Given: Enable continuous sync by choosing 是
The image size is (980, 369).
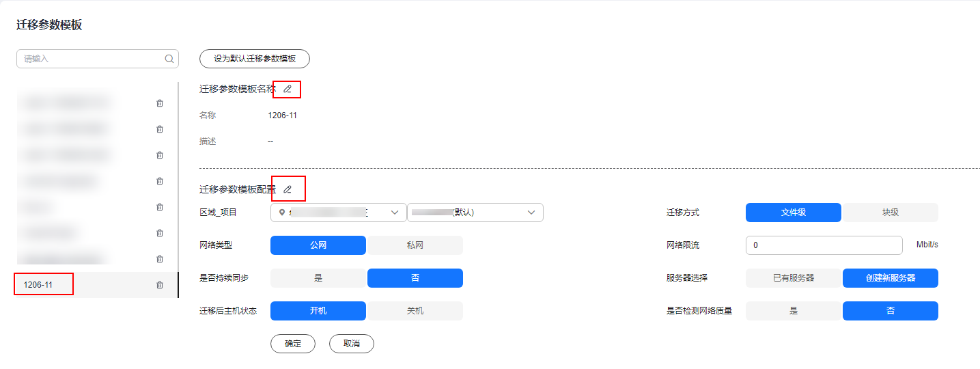Looking at the screenshot, I should pos(318,278).
